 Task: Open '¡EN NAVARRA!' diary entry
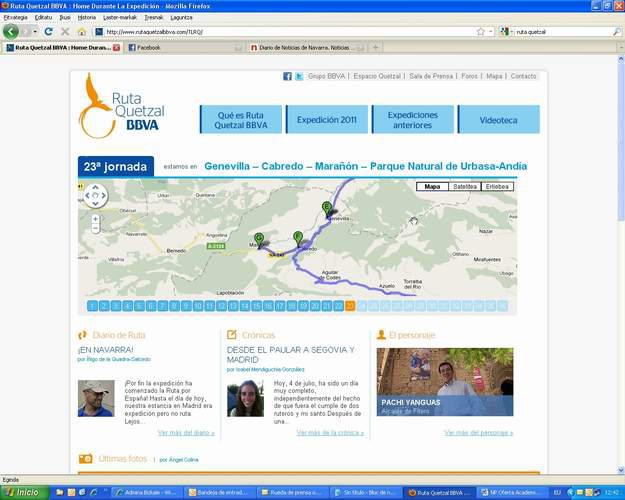(106, 350)
